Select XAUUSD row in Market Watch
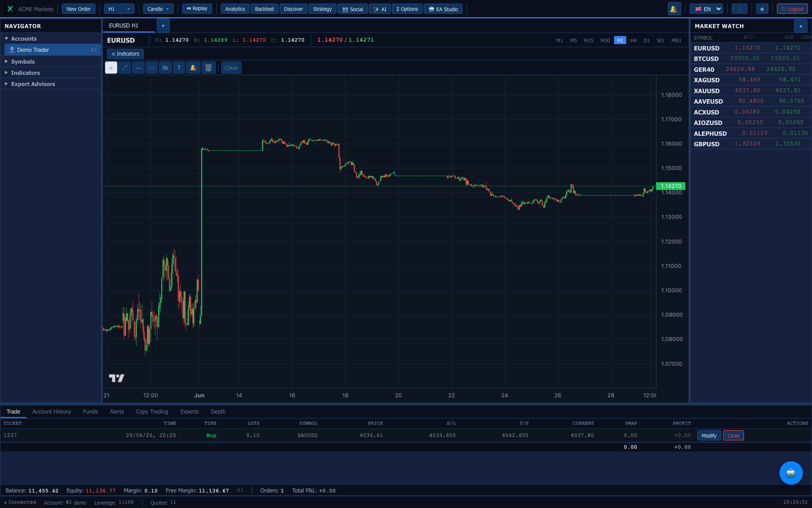The width and height of the screenshot is (812, 508). tap(751, 90)
